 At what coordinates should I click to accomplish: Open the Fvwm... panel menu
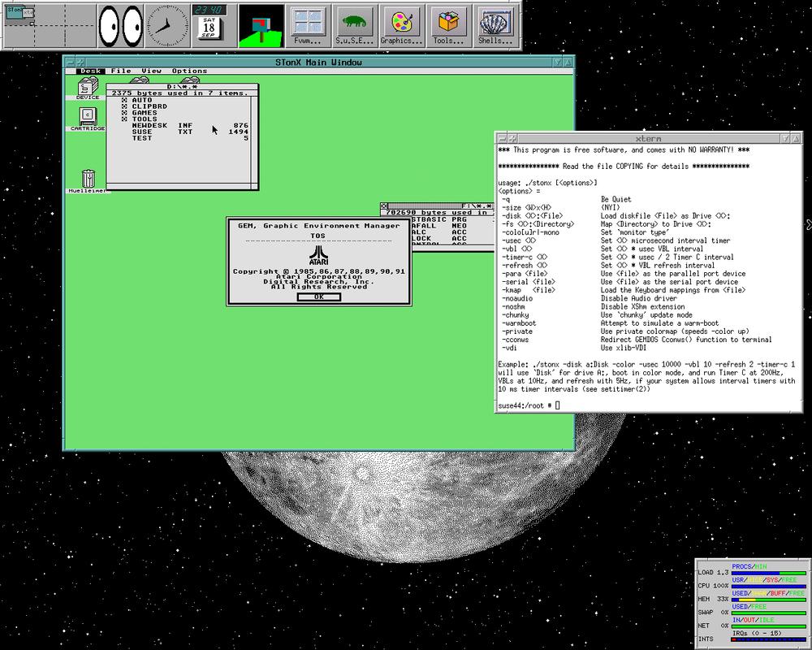point(308,26)
